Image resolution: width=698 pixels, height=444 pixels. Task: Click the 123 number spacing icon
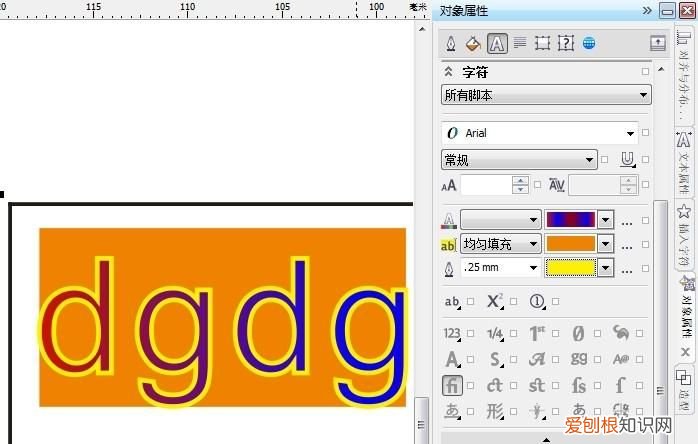pyautogui.click(x=452, y=333)
